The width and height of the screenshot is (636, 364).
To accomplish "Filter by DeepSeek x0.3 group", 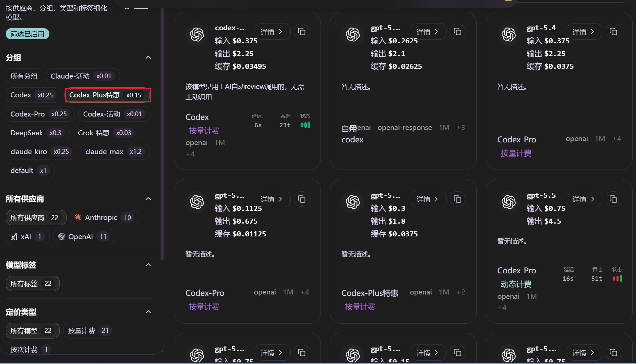I will pos(38,133).
